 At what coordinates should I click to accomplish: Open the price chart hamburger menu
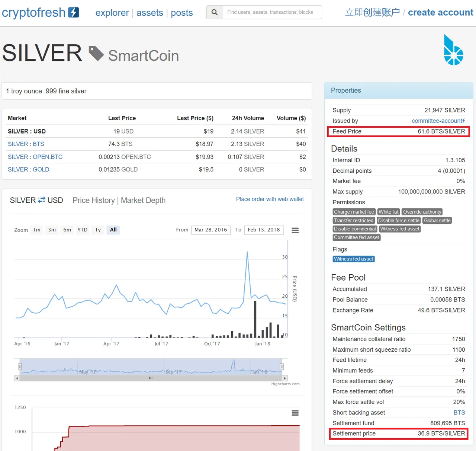click(x=295, y=230)
